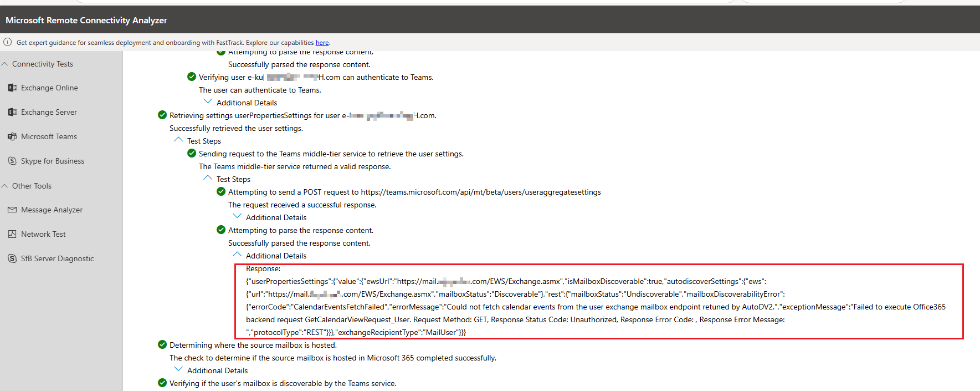Click the 'Response:' label in details

click(263, 268)
